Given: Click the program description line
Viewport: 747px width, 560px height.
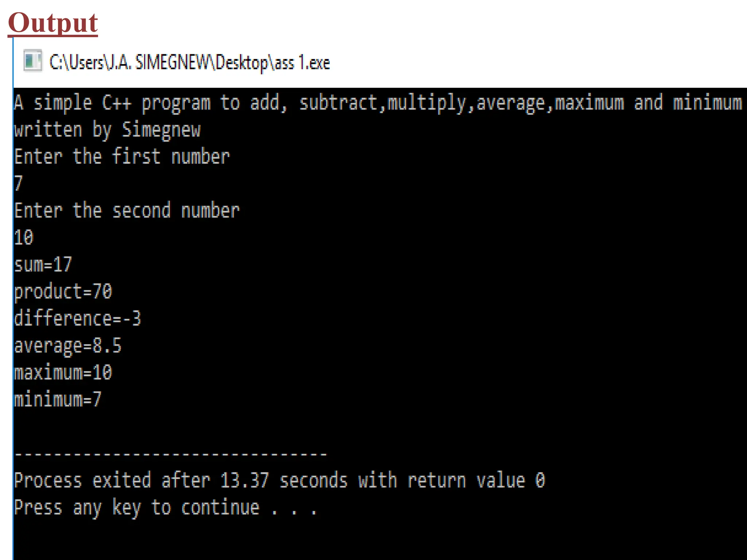Looking at the screenshot, I should (378, 103).
